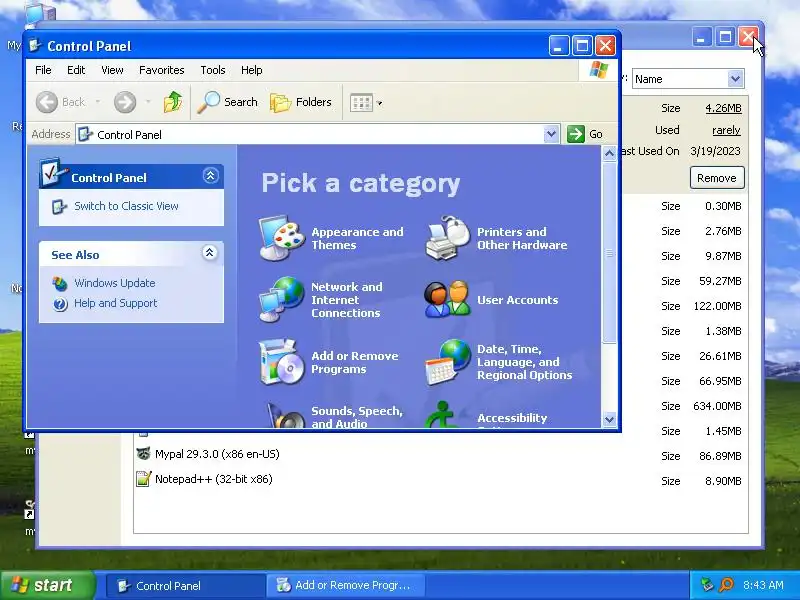Open the Forward history dropdown arrow

pos(148,102)
